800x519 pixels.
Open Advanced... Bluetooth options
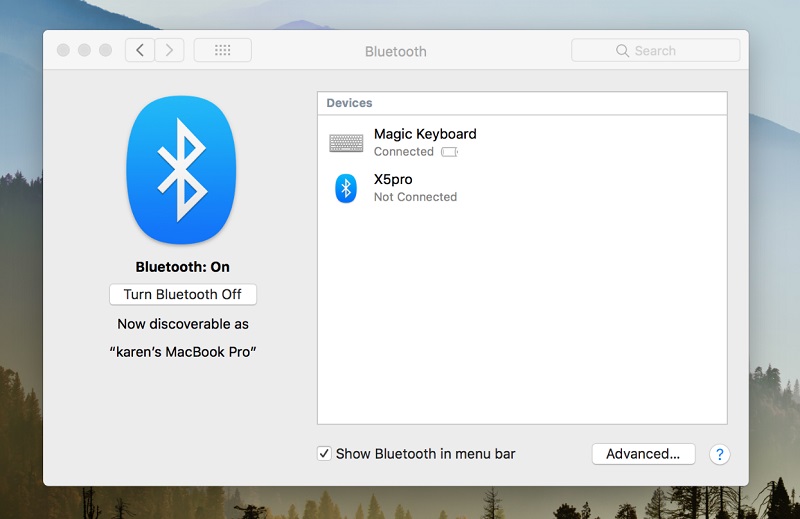tap(643, 454)
